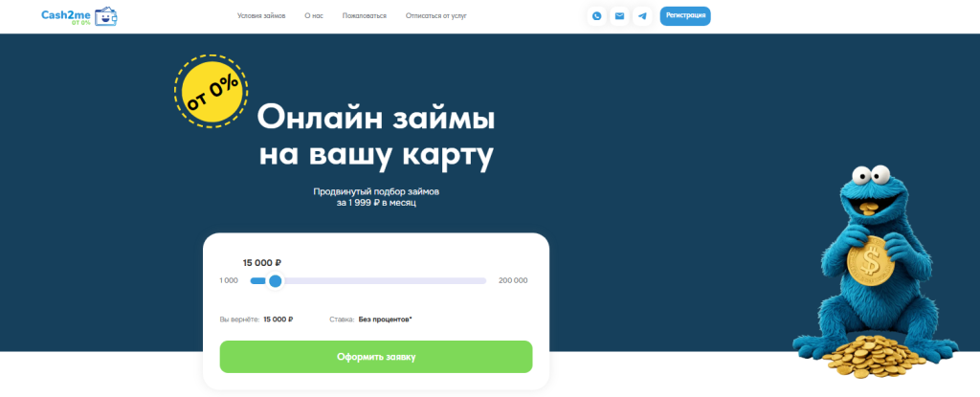The image size is (980, 397).
Task: Open the Telegram icon
Action: click(x=642, y=16)
